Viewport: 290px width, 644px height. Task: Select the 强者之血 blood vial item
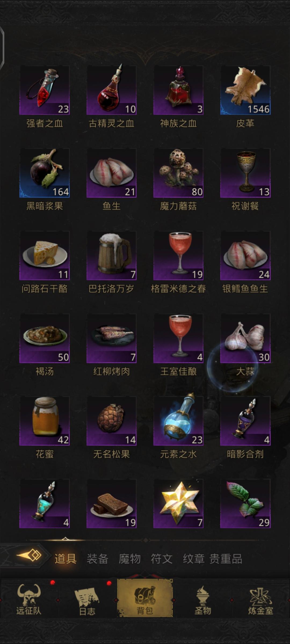[x=45, y=90]
